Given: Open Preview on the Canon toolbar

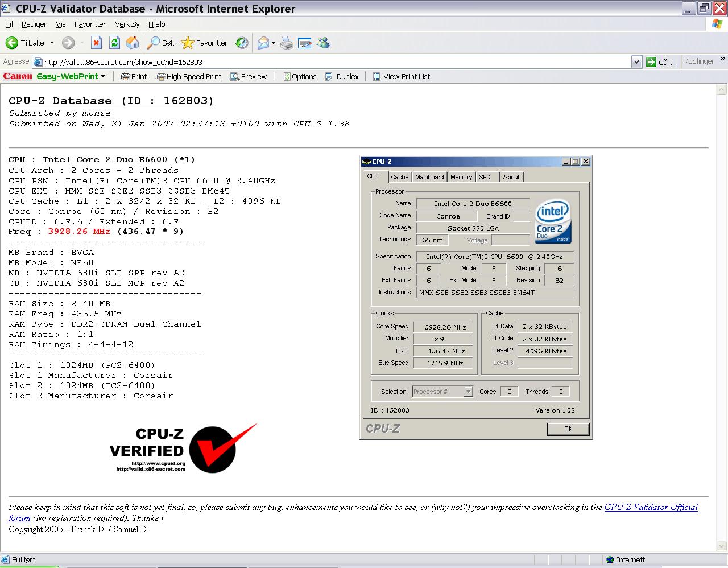Looking at the screenshot, I should pos(249,76).
